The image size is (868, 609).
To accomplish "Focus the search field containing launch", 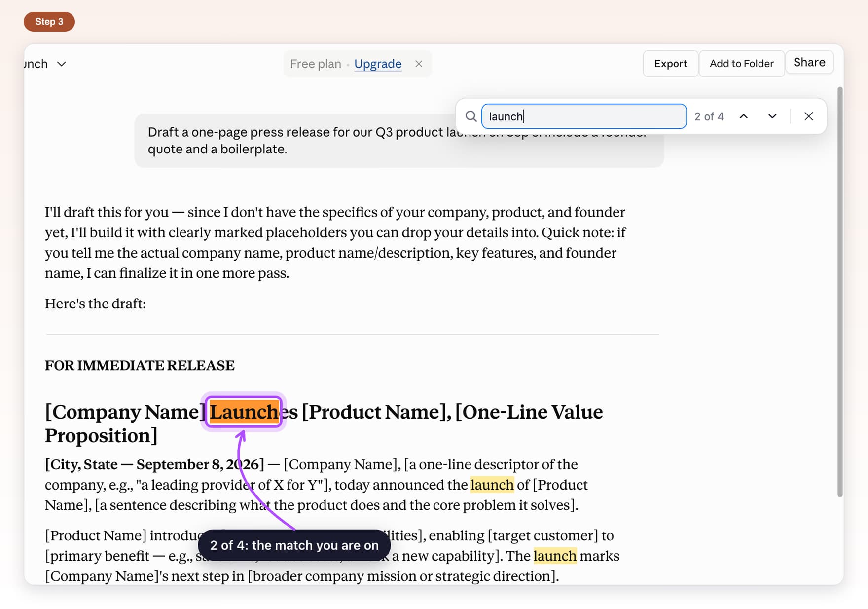I will (x=584, y=116).
